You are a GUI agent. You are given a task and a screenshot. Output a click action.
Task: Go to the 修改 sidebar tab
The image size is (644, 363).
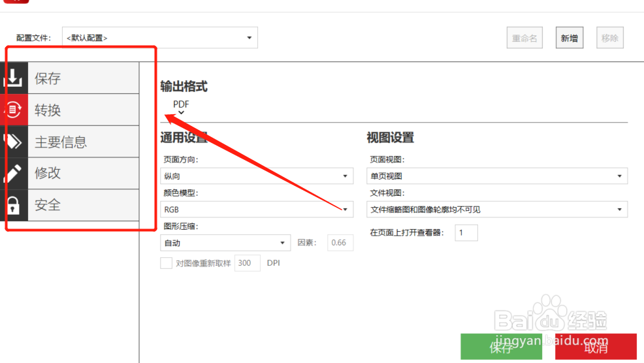pyautogui.click(x=84, y=173)
